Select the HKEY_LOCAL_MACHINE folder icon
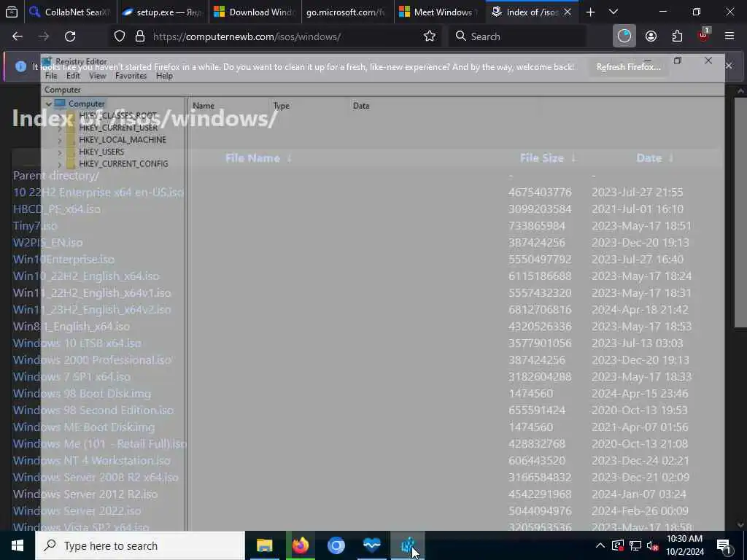747x560 pixels. (x=71, y=139)
